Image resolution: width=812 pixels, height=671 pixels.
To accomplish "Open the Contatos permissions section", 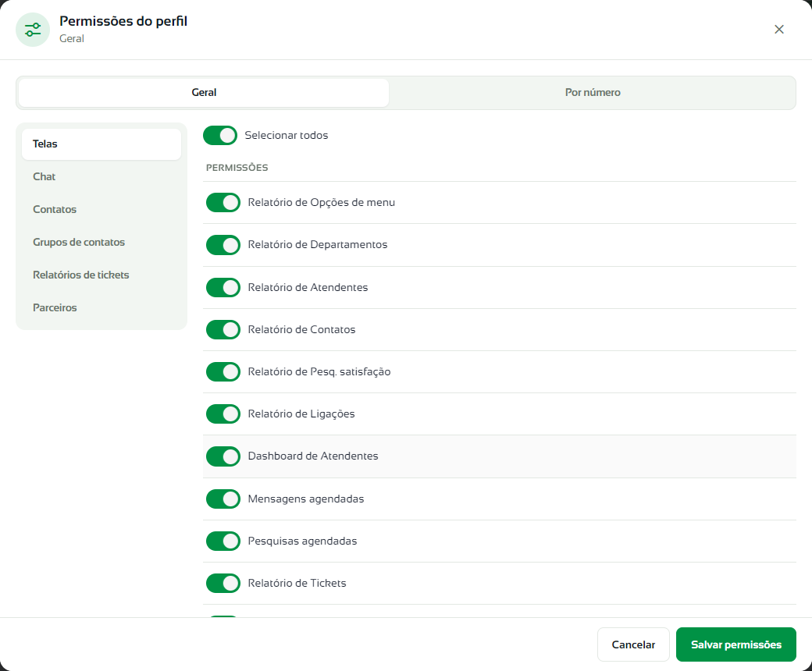I will click(101, 210).
